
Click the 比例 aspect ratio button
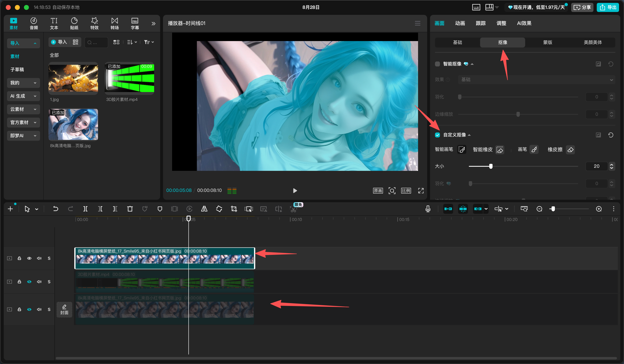click(x=406, y=191)
